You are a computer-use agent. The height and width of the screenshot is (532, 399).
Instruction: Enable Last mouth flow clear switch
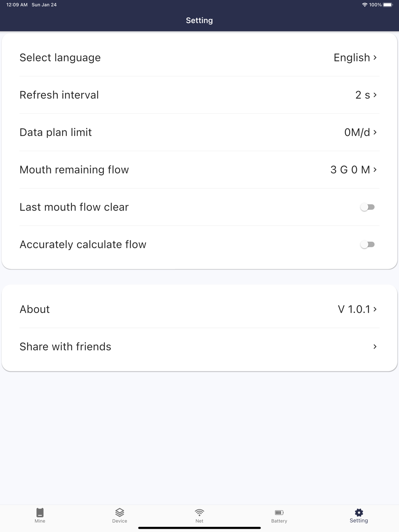click(367, 207)
